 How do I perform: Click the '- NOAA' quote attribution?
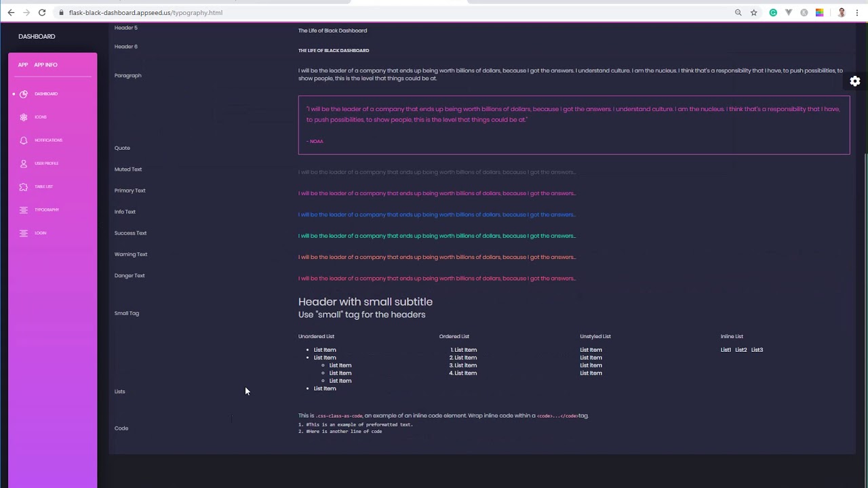[315, 141]
